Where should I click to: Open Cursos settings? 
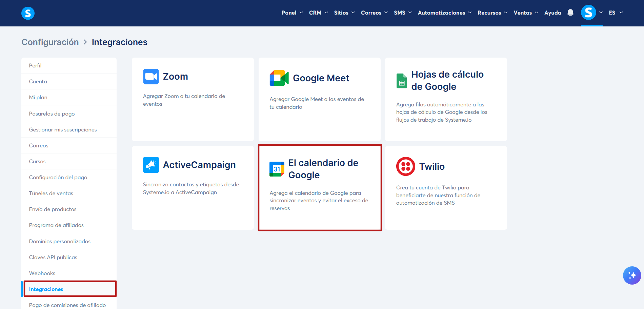click(69, 161)
